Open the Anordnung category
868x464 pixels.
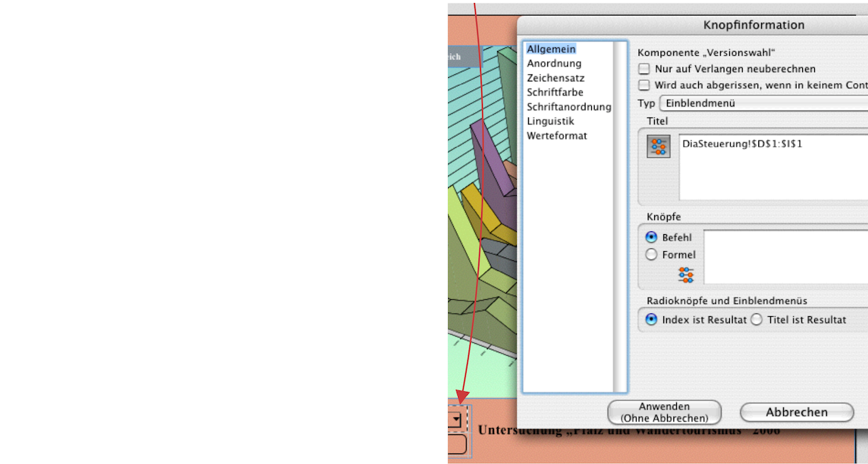[554, 64]
